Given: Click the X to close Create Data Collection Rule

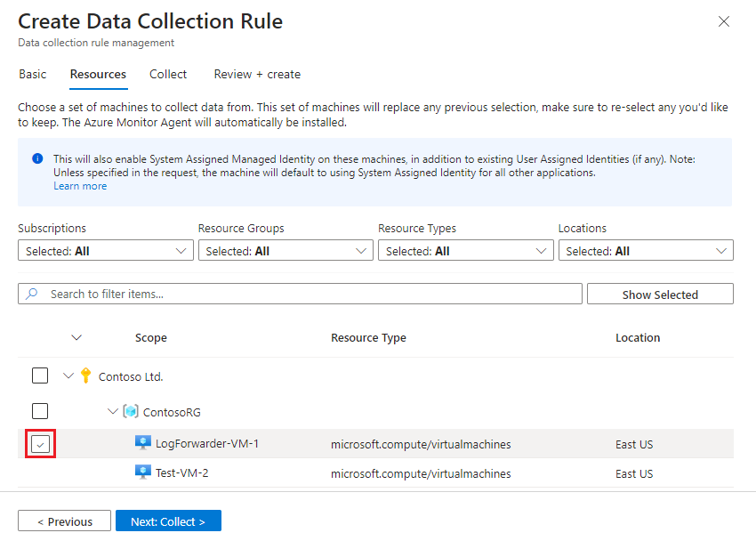Looking at the screenshot, I should (x=723, y=21).
